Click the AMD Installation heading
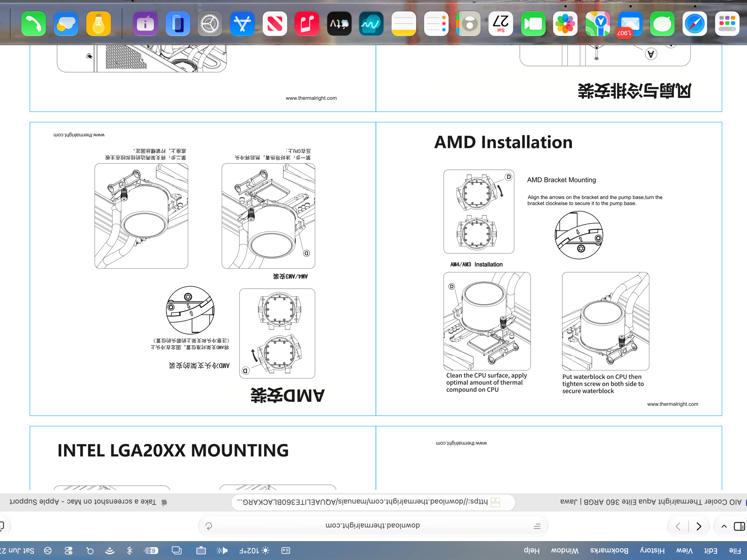Image resolution: width=747 pixels, height=560 pixels. coord(503,142)
